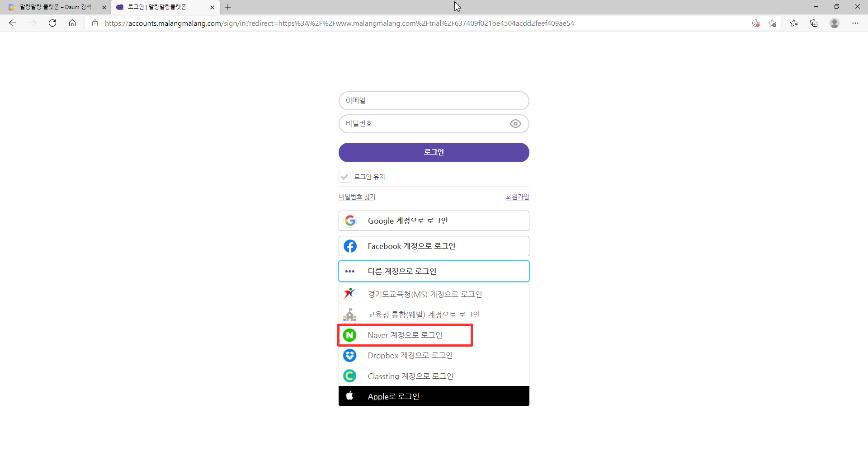The height and width of the screenshot is (470, 868).
Task: Choose 경기도교육청(MS) 계정으로 로그인
Action: point(434,294)
